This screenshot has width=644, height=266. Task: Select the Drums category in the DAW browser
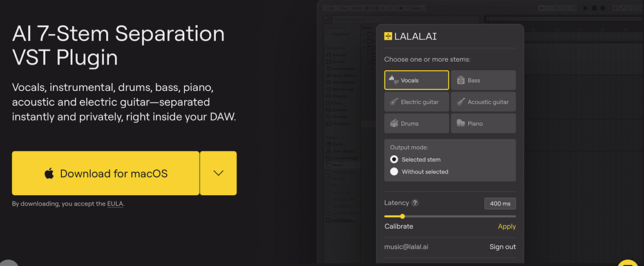336,62
